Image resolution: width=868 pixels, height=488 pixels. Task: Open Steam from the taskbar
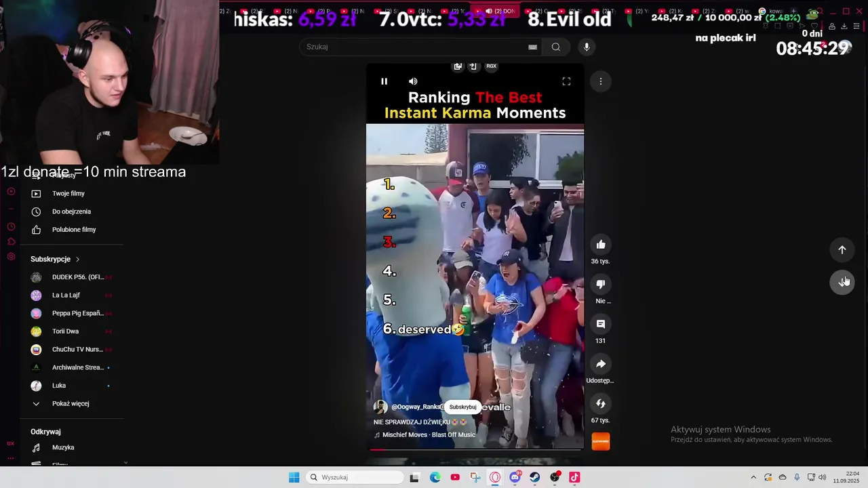click(x=535, y=477)
